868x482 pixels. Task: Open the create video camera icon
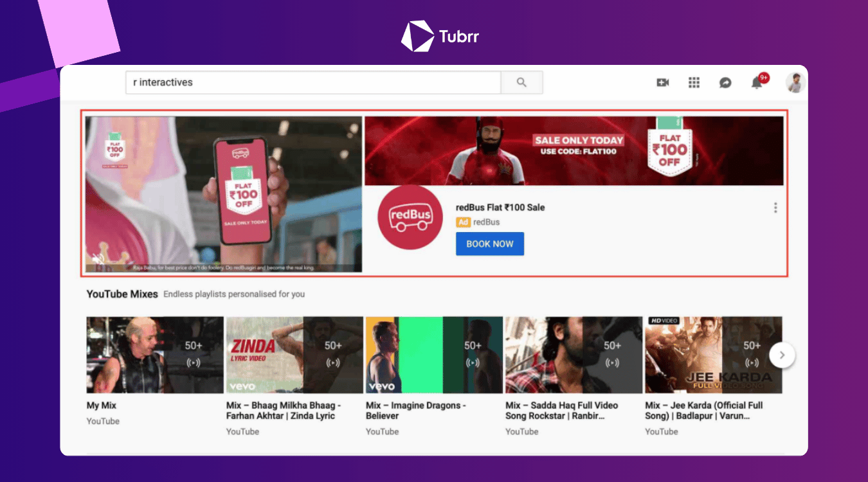662,82
